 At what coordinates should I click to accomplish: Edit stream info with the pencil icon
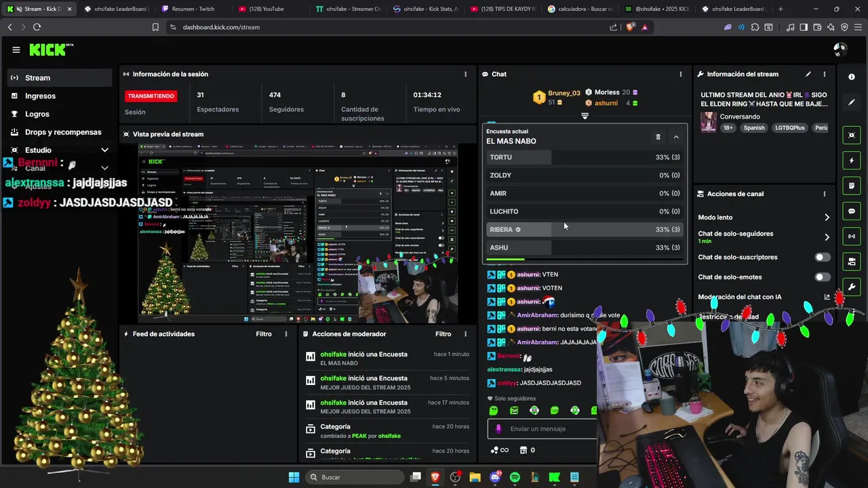click(808, 74)
